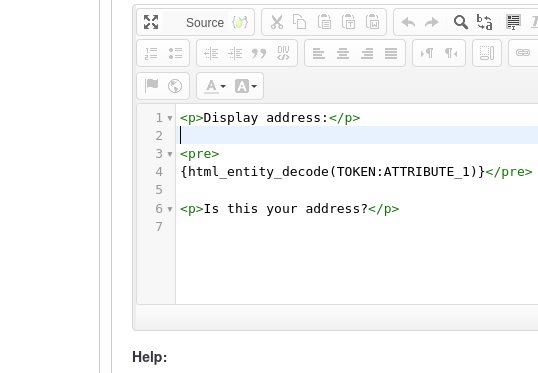
Task: Set right-to-left text direction
Action: 451,53
